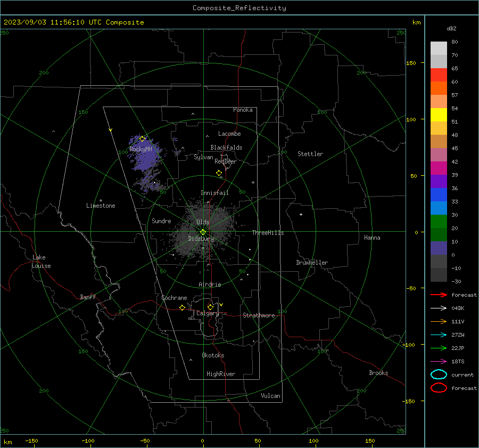The width and height of the screenshot is (479, 448).
Task: Click the cyan 27ZW arrow icon
Action: 439,335
